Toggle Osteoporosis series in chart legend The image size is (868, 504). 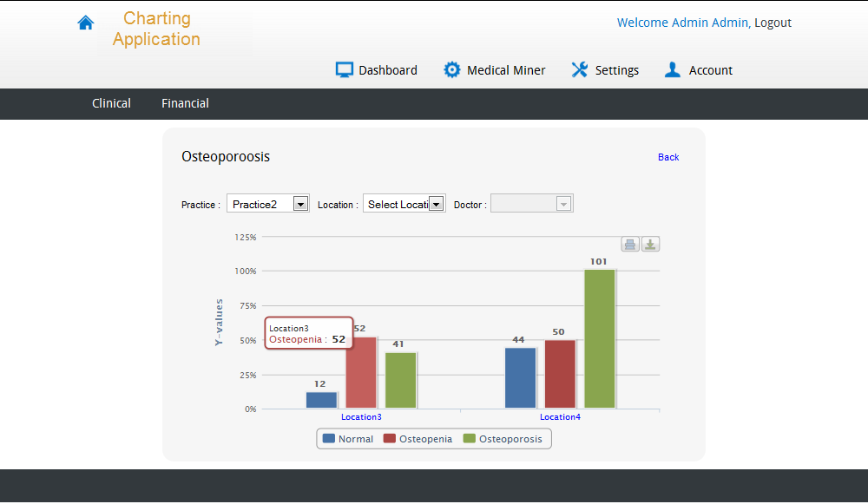[x=503, y=439]
